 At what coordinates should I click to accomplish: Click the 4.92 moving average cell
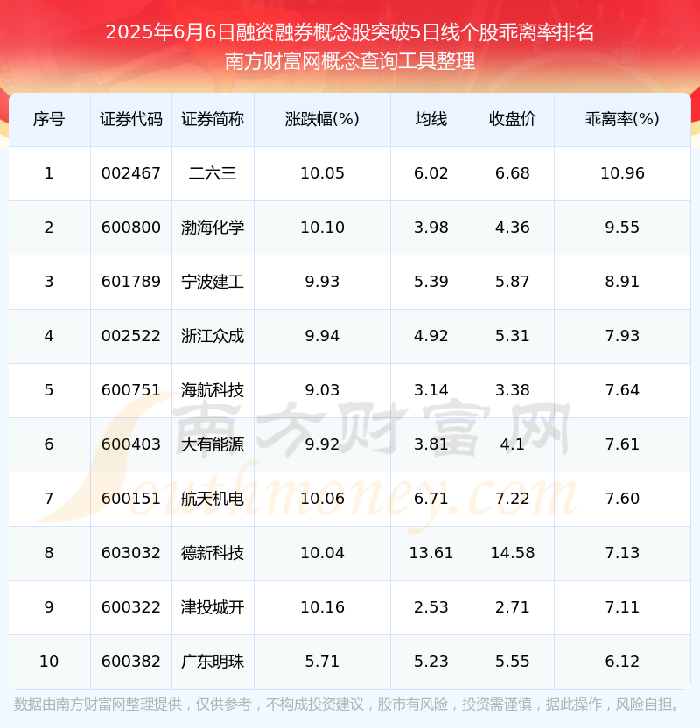[x=430, y=336]
